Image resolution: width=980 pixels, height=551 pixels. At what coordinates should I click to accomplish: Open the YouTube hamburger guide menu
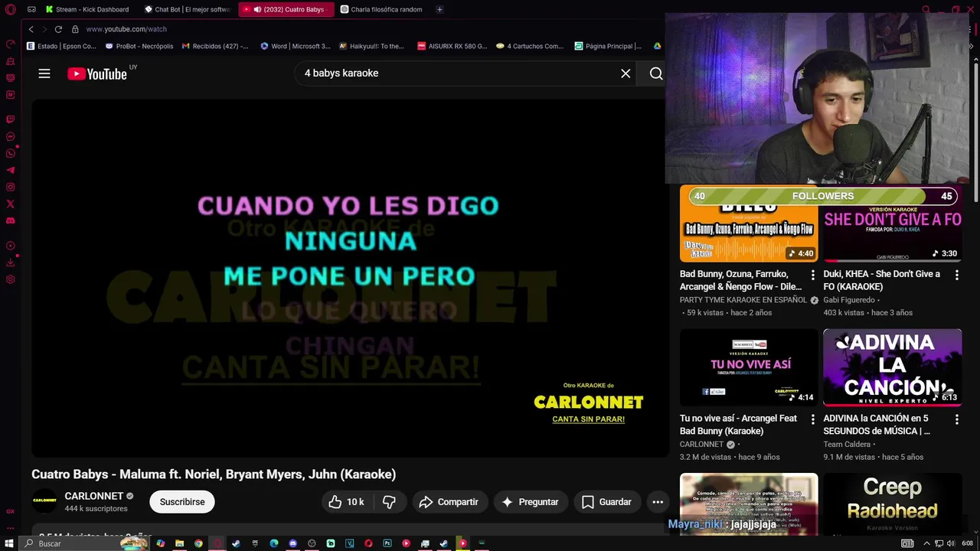click(x=44, y=73)
